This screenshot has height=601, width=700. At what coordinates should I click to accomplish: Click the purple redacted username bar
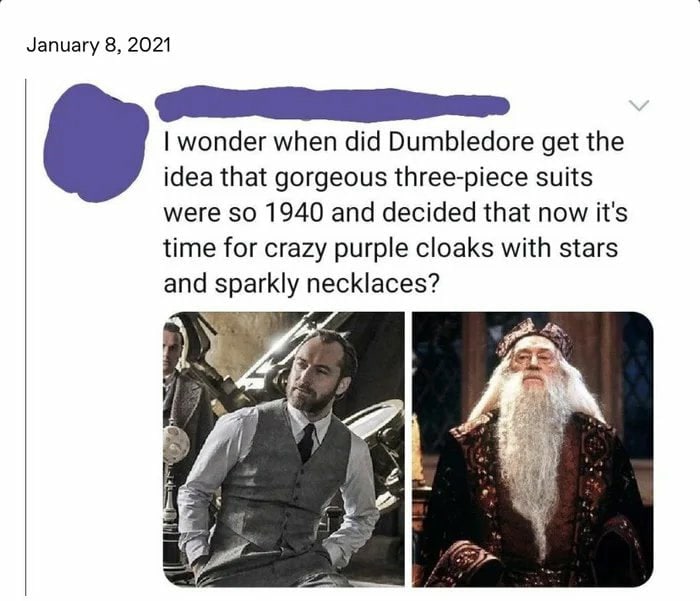point(332,104)
